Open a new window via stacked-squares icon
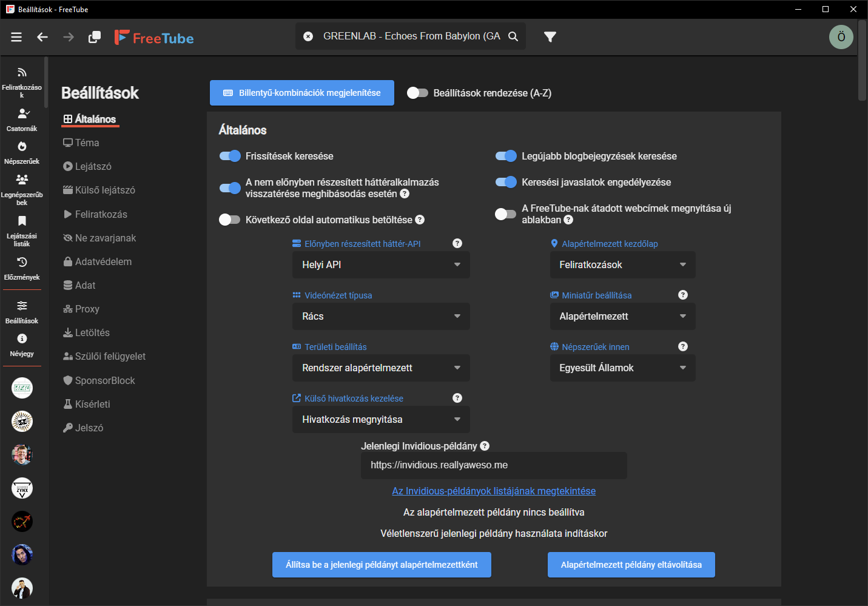Image resolution: width=868 pixels, height=606 pixels. [x=95, y=37]
